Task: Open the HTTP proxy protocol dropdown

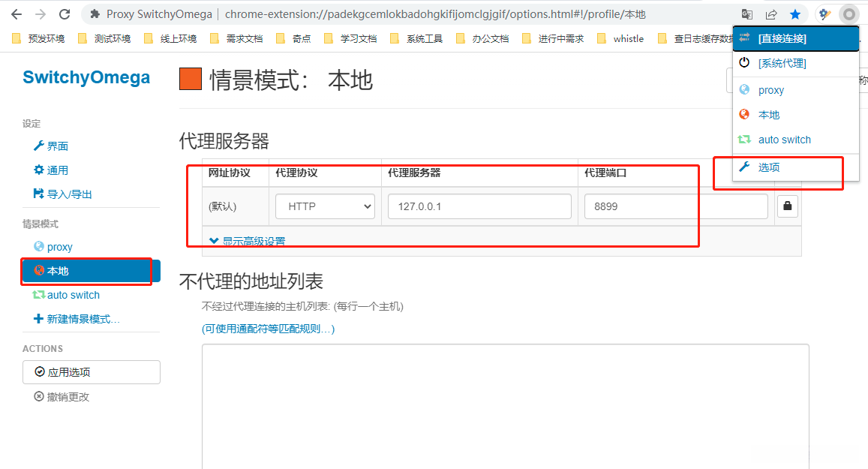Action: [x=325, y=206]
